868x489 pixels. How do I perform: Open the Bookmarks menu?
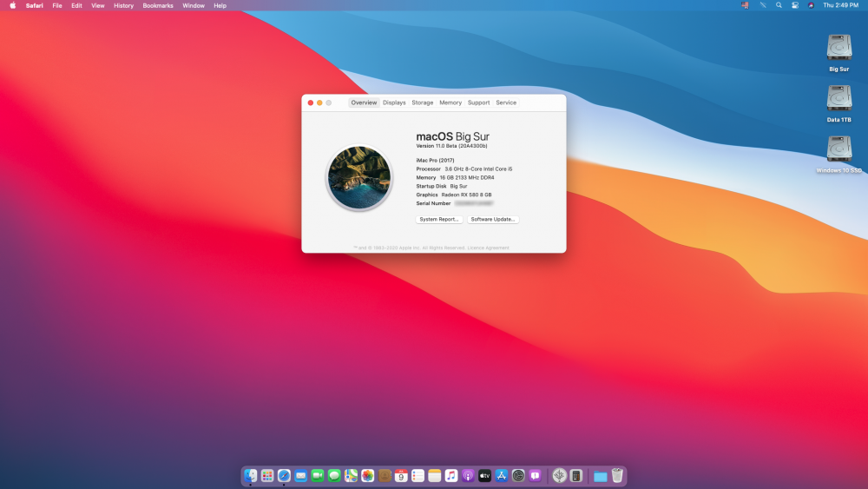pyautogui.click(x=158, y=5)
